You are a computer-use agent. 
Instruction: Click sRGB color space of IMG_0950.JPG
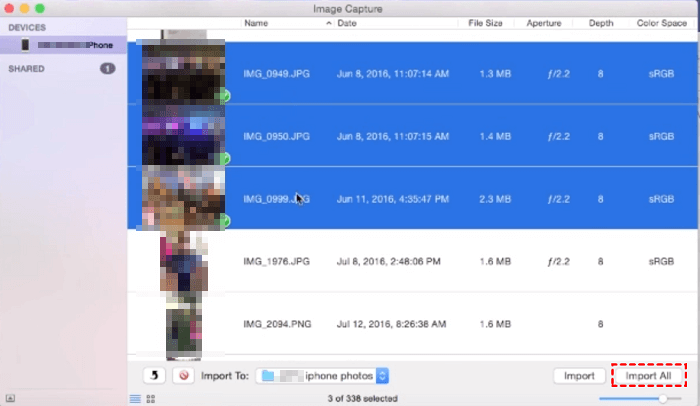661,136
